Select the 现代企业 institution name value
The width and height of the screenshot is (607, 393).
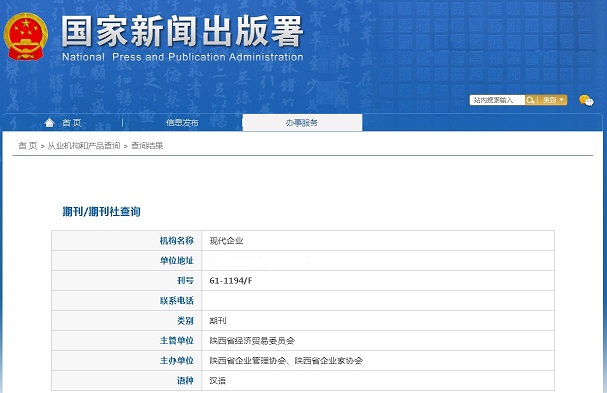click(226, 241)
